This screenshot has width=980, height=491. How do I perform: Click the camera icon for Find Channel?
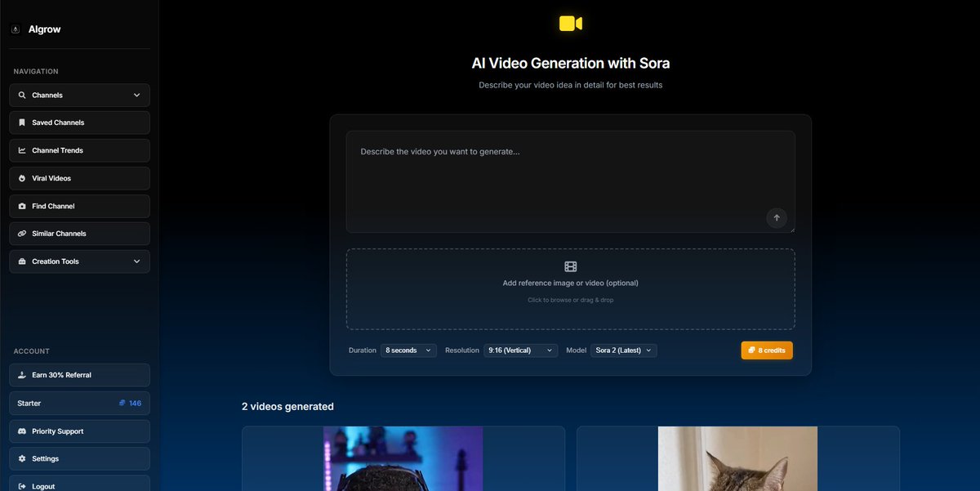[22, 206]
